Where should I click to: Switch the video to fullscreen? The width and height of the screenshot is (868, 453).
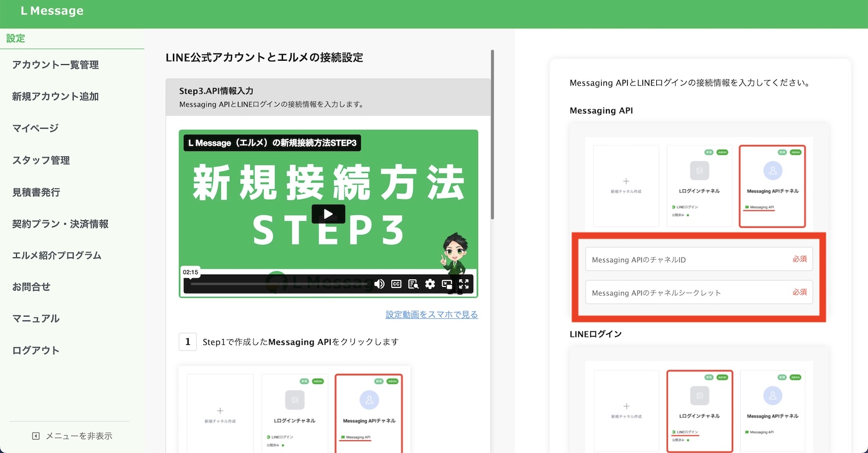464,283
